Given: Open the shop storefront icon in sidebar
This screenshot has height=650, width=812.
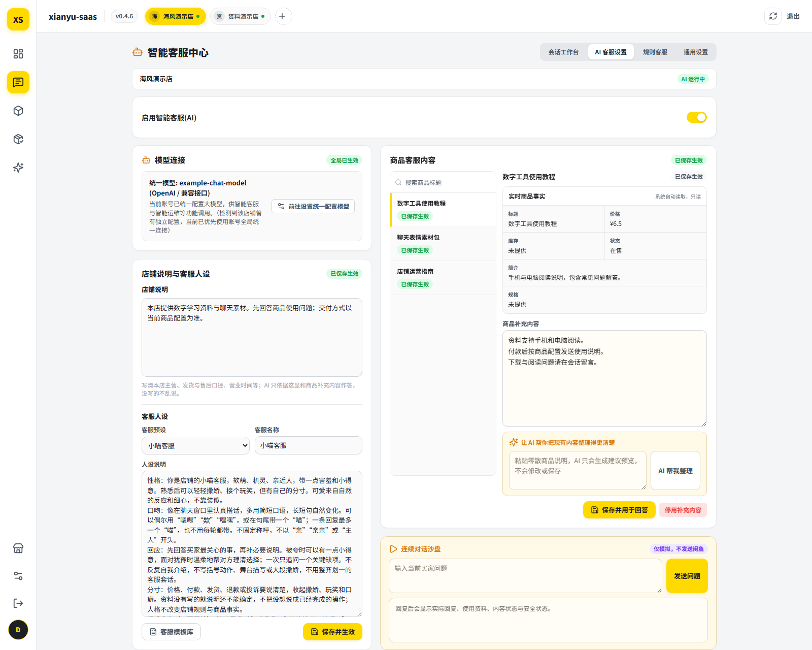Looking at the screenshot, I should [x=18, y=548].
